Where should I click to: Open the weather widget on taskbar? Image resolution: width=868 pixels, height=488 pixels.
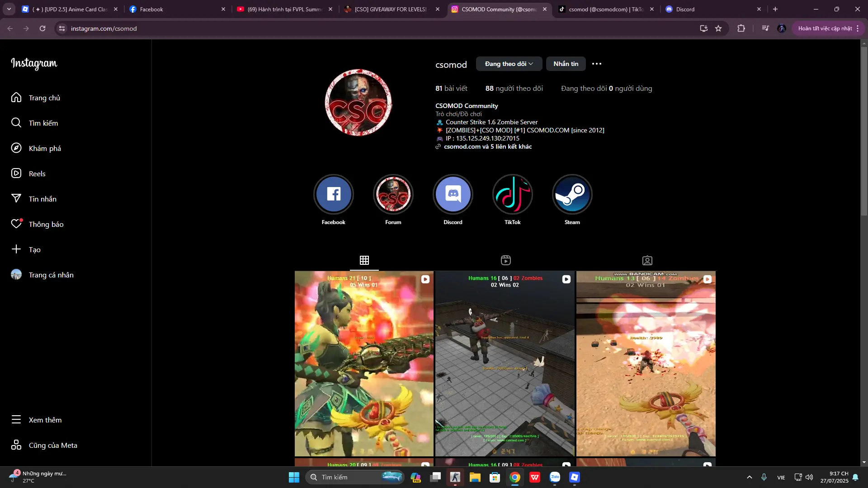pos(38,477)
